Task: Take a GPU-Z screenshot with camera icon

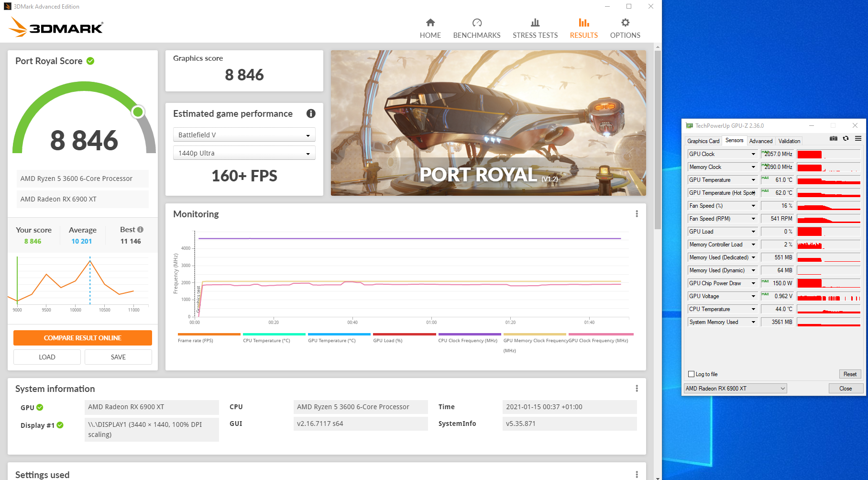Action: coord(833,139)
